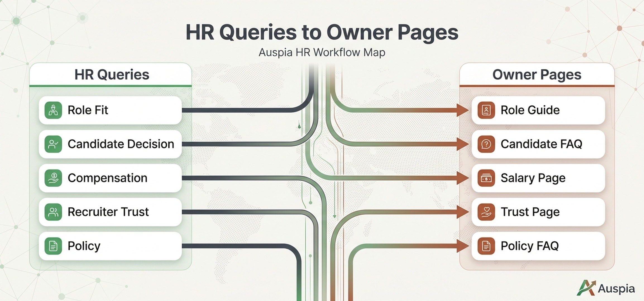Click the Trust Page heart-in-hand icon
This screenshot has height=301, width=644.
(x=486, y=212)
